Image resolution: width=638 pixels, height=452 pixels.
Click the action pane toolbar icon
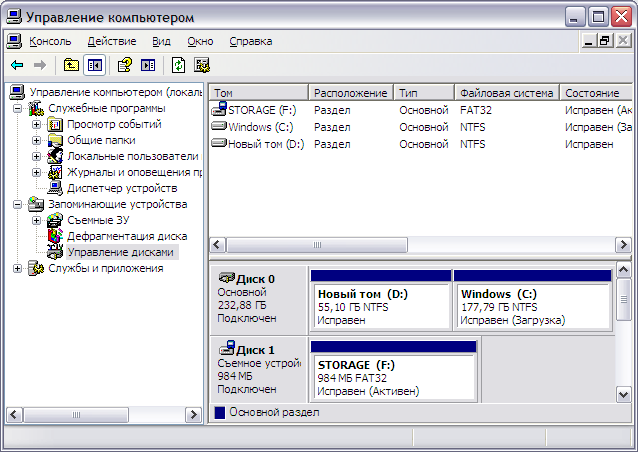point(148,65)
